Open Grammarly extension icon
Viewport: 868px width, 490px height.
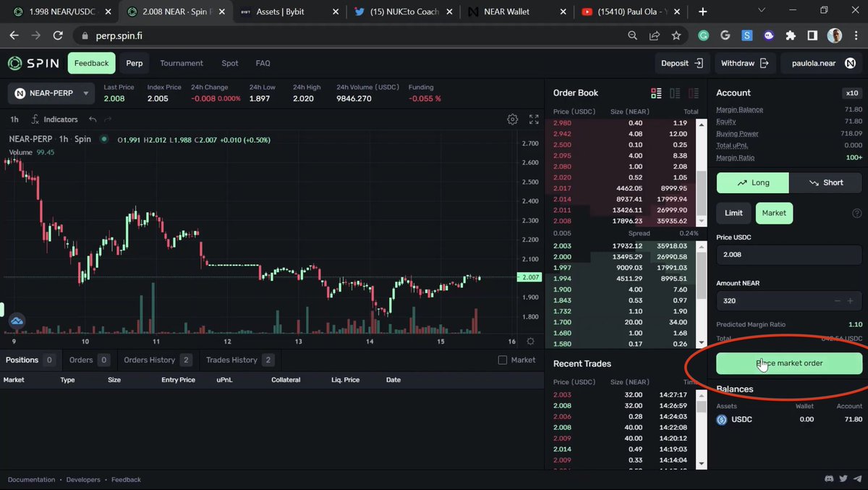pyautogui.click(x=704, y=35)
